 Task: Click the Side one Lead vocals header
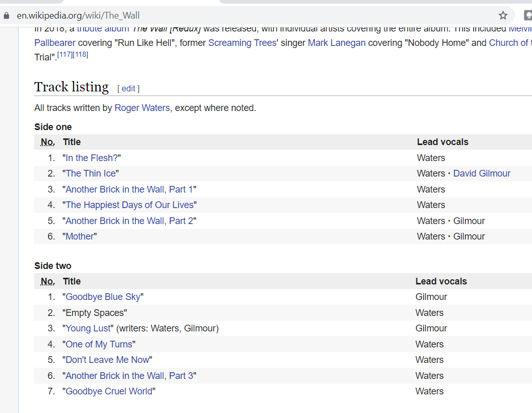click(x=442, y=142)
